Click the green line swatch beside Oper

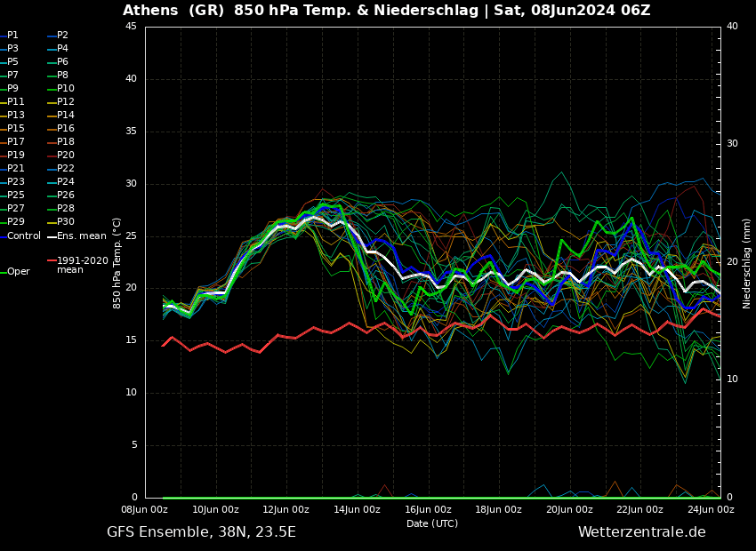(3, 272)
